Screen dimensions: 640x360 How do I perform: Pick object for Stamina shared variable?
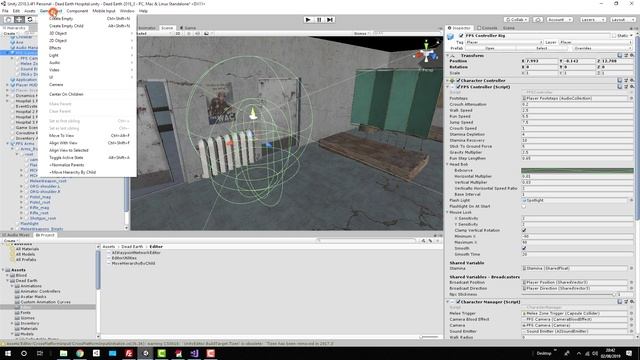631,268
